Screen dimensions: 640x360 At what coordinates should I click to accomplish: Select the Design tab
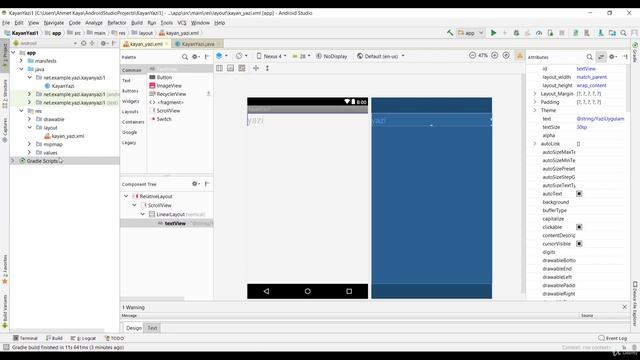tap(133, 328)
